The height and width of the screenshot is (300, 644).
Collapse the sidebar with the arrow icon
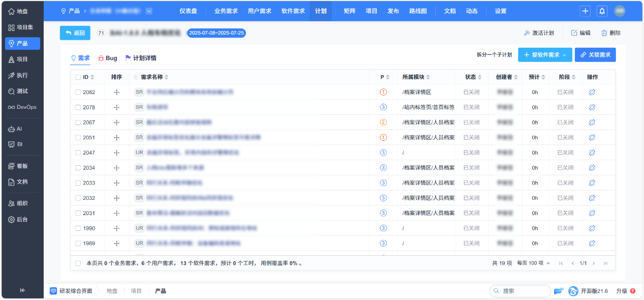tap(22, 290)
